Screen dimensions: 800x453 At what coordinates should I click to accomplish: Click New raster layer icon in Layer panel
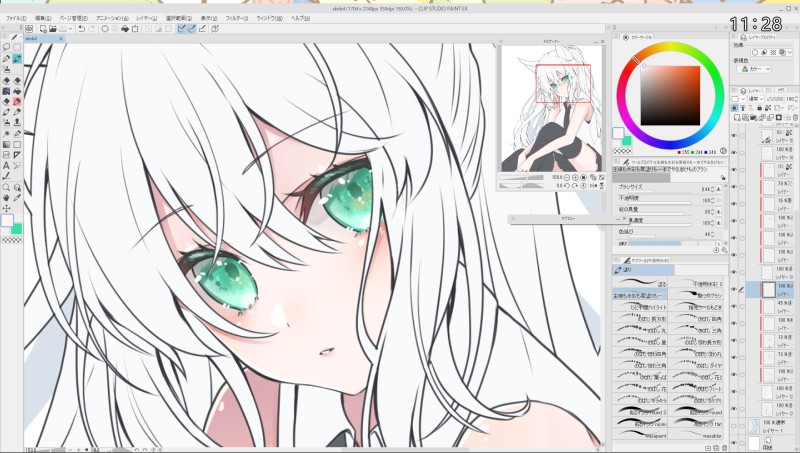click(x=737, y=118)
